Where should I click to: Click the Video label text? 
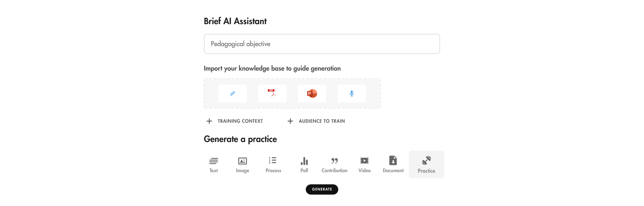pos(364,170)
